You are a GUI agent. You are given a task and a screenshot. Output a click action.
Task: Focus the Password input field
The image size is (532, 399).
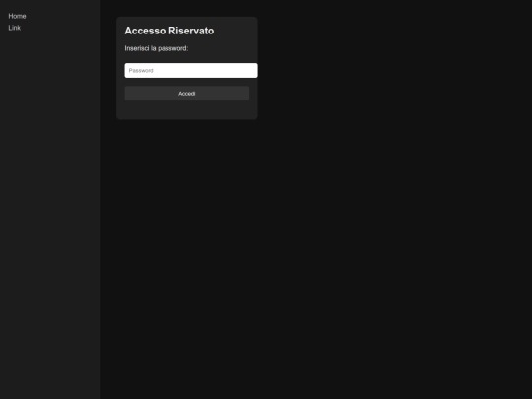[x=191, y=71]
